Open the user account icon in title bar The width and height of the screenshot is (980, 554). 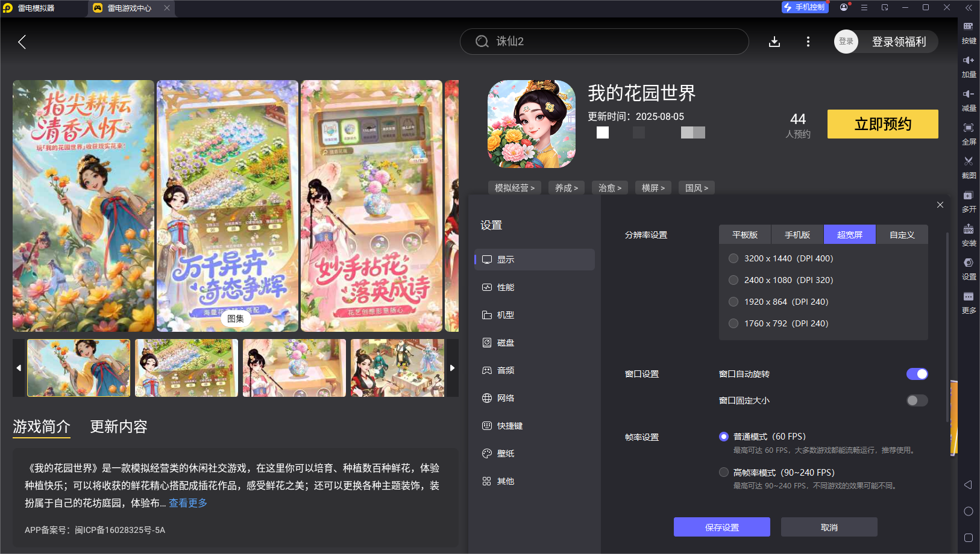click(x=844, y=7)
